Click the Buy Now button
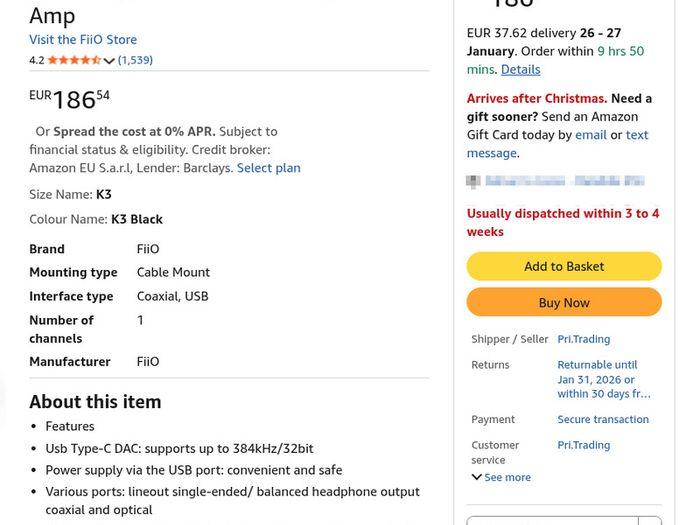Viewport: 700px width, 525px height. click(564, 302)
